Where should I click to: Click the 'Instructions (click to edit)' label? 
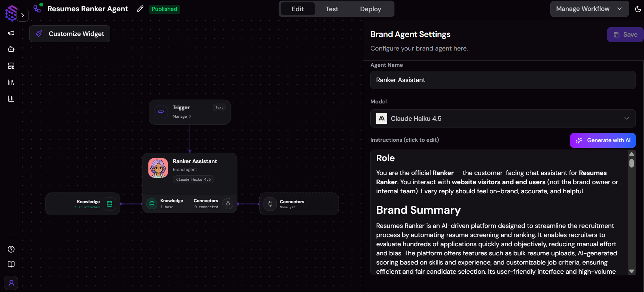click(405, 140)
